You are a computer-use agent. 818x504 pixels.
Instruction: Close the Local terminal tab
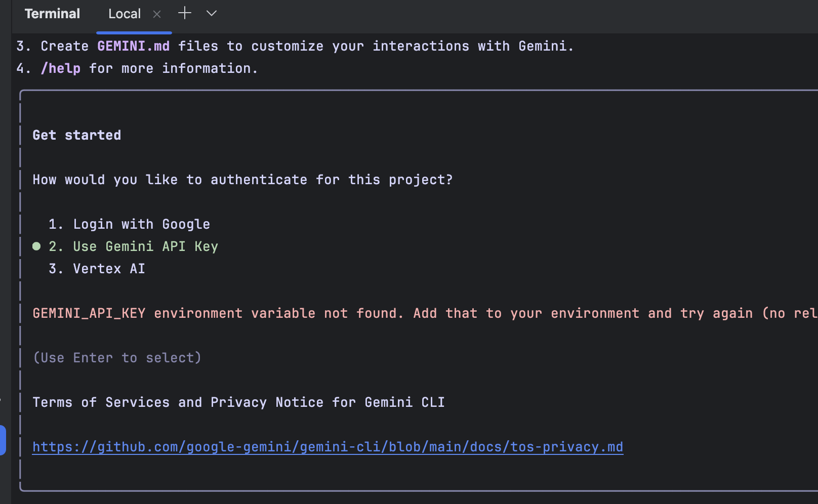tap(157, 14)
